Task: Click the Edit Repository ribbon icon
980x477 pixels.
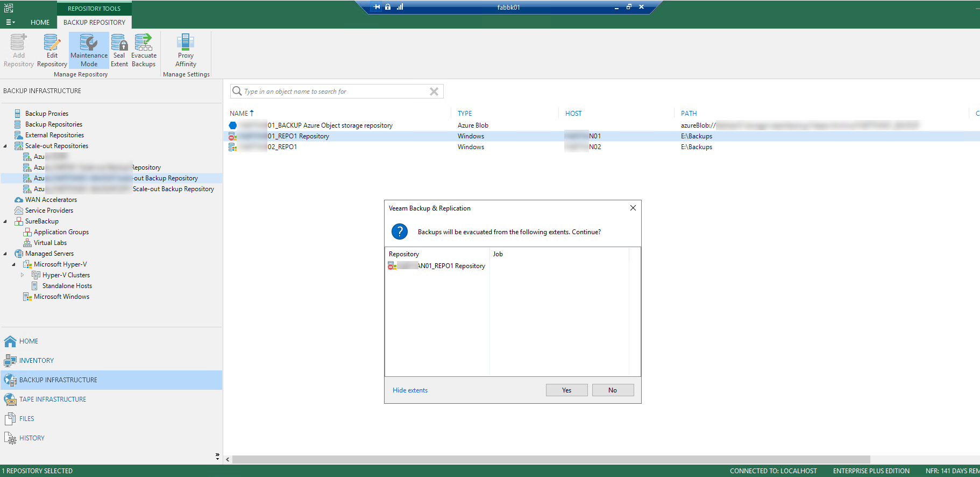Action: click(x=52, y=51)
